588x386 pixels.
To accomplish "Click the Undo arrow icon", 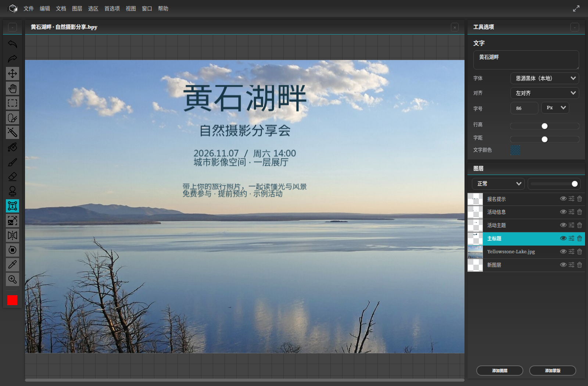I will pyautogui.click(x=12, y=44).
